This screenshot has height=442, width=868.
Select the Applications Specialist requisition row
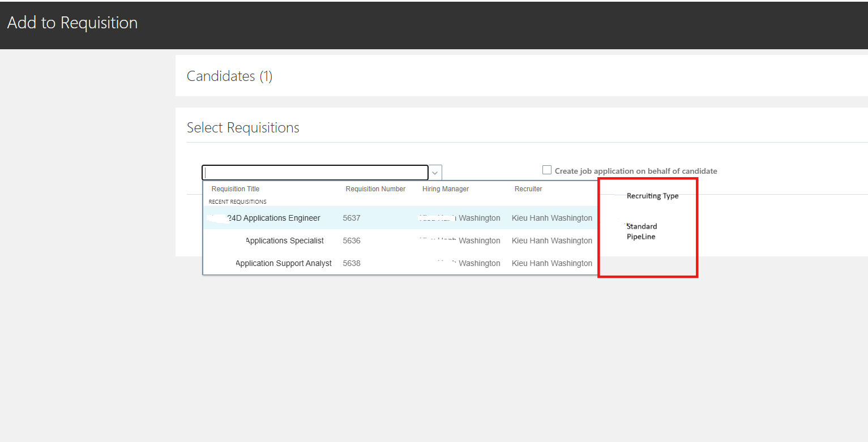point(284,240)
